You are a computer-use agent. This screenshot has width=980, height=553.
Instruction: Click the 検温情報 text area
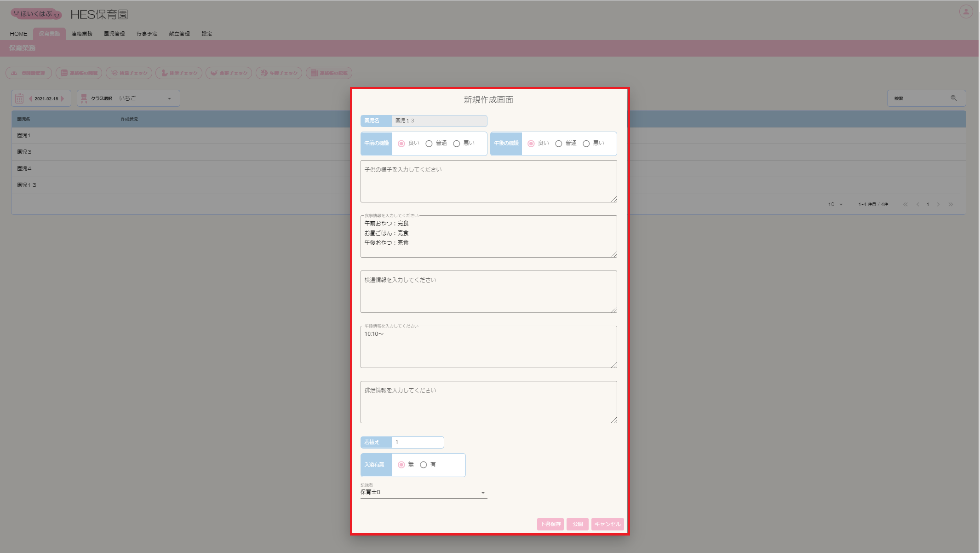click(488, 292)
